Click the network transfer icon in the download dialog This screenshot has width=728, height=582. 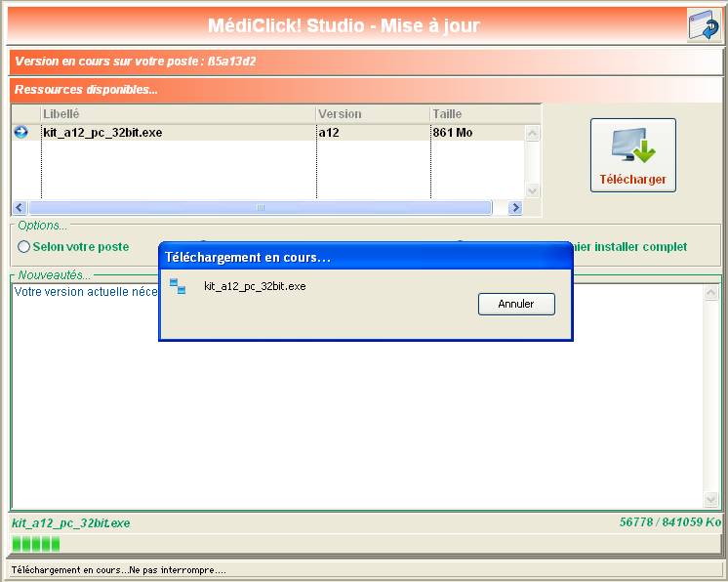[178, 286]
